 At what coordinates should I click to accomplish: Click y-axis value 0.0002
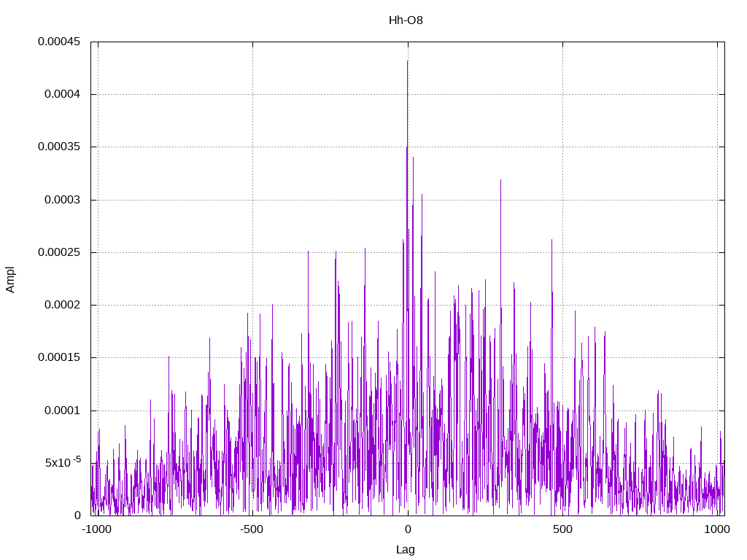point(63,305)
